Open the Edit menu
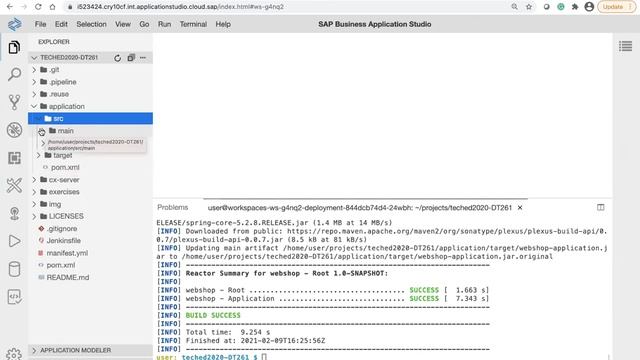Image resolution: width=640 pixels, height=360 pixels. click(61, 24)
